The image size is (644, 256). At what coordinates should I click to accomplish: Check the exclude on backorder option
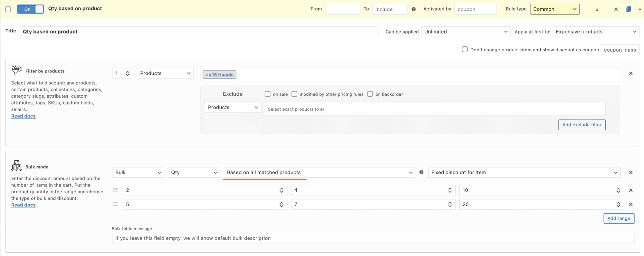pos(370,94)
